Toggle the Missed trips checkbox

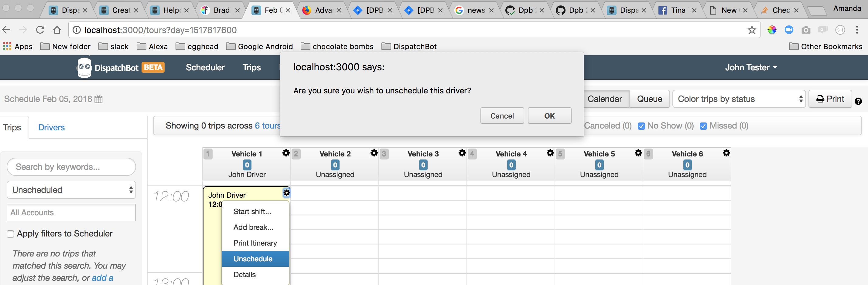(703, 126)
